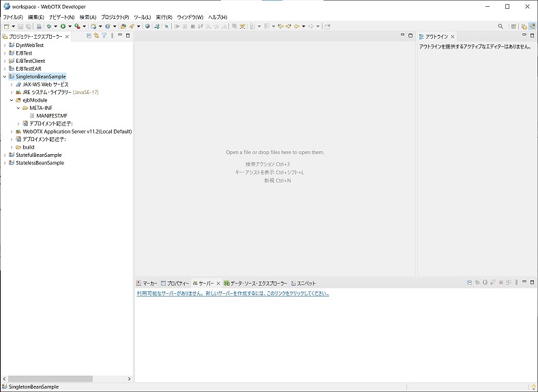Click the green Run button in toolbar
This screenshot has width=538, height=392.
[x=63, y=26]
